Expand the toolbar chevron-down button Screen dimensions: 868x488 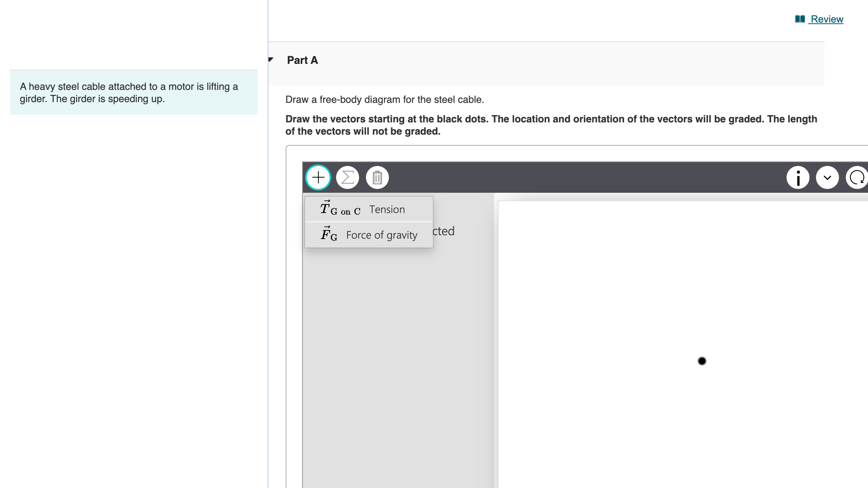[827, 177]
